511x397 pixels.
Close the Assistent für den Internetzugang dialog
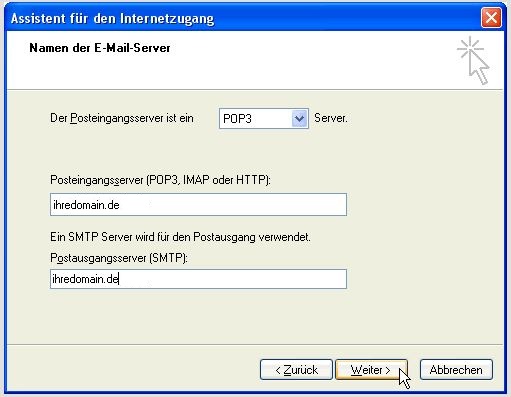point(491,17)
